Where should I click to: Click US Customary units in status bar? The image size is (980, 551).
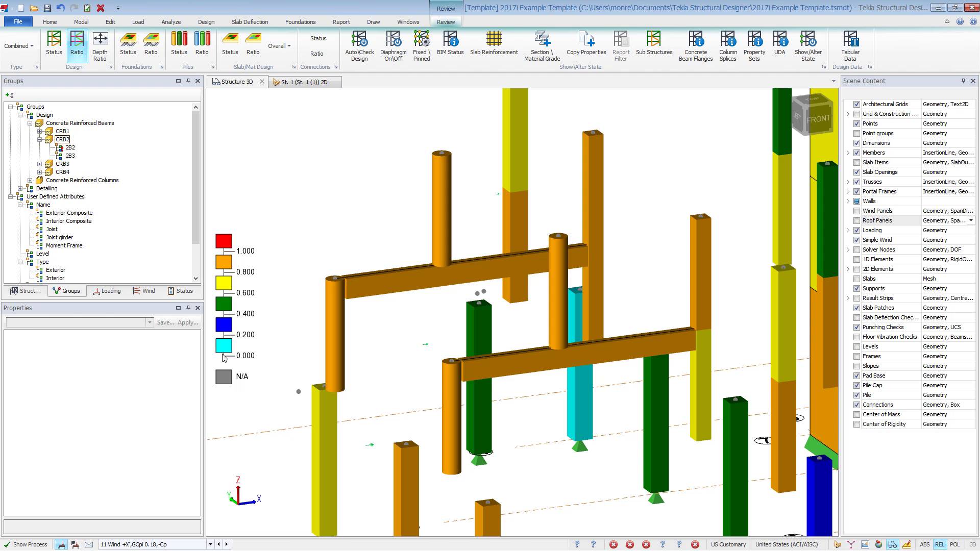coord(728,544)
